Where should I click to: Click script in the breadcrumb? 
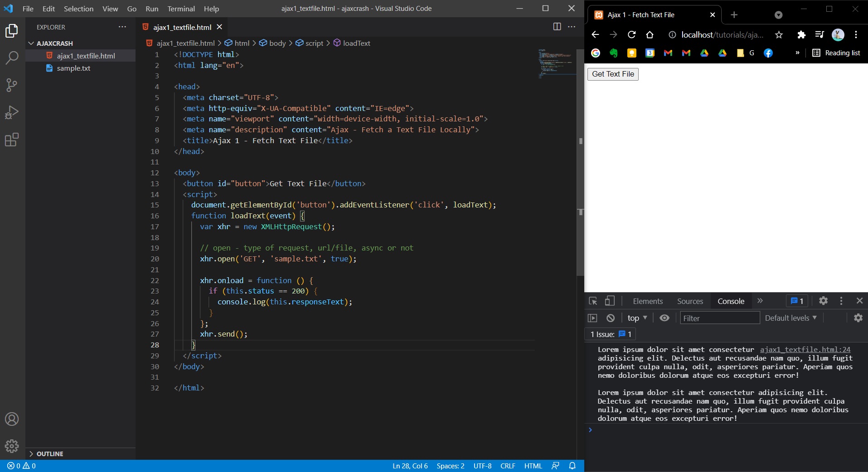[x=314, y=43]
